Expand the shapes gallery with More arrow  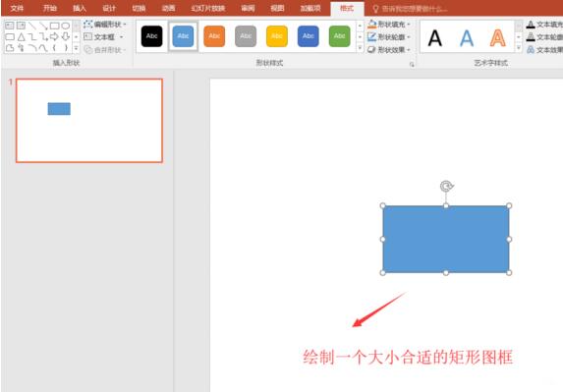click(76, 48)
